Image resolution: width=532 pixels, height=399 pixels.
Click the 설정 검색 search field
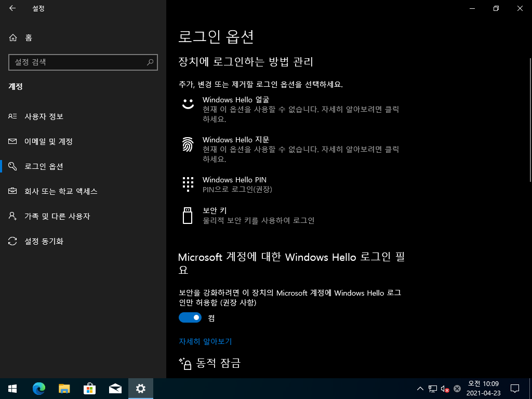click(x=83, y=62)
